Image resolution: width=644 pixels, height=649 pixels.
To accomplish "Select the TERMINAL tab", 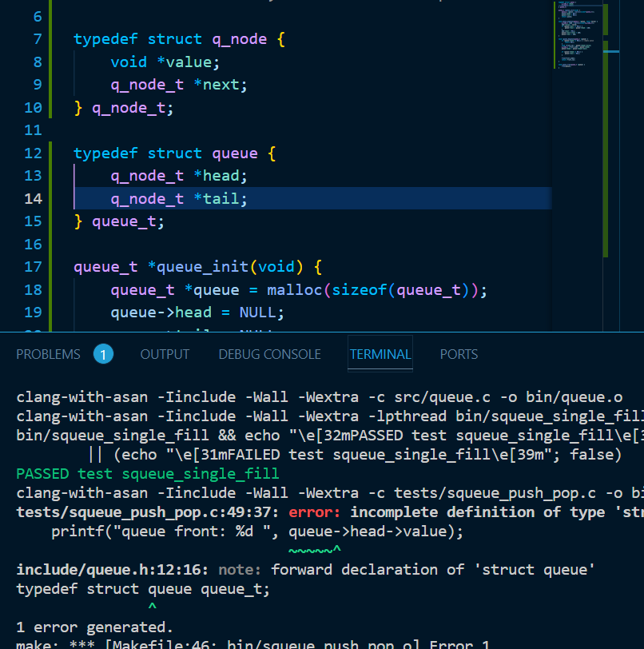I will click(x=380, y=354).
